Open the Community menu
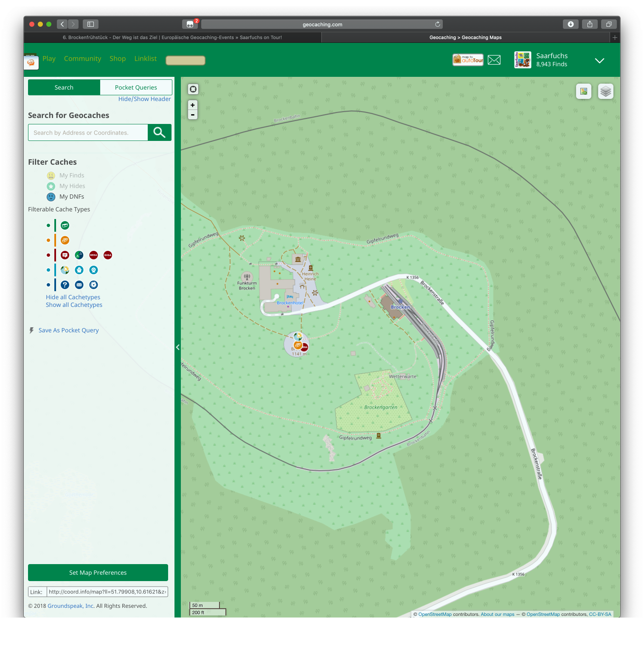 coord(82,59)
